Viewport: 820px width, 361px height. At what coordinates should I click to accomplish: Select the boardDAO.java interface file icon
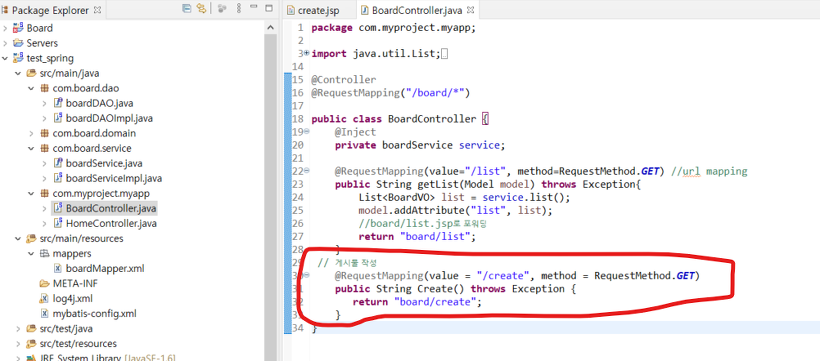click(x=58, y=103)
